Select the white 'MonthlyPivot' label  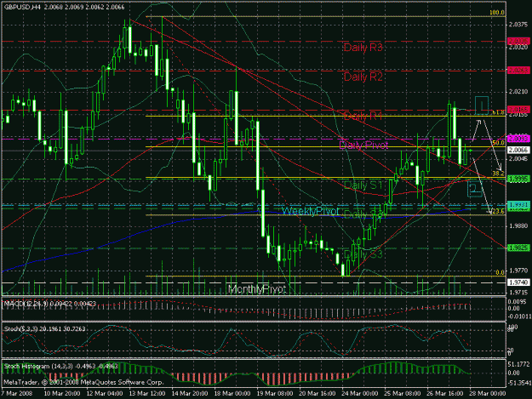(x=257, y=289)
